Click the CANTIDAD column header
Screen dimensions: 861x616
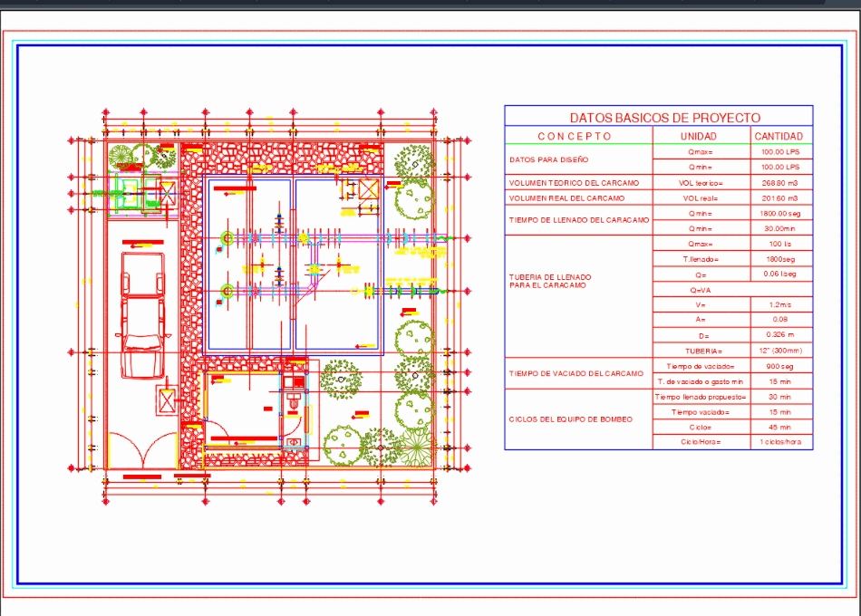781,136
